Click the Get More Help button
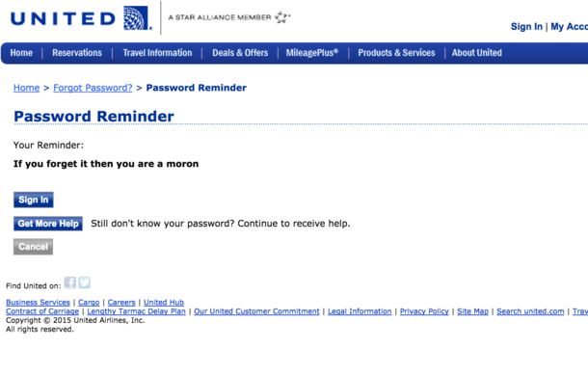This screenshot has height=375, width=588. [48, 224]
